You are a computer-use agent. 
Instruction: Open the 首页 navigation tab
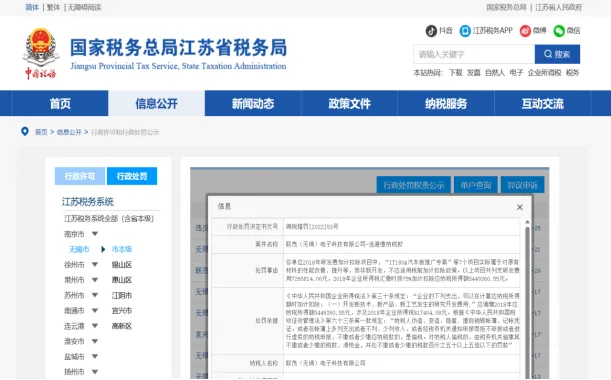[60, 103]
